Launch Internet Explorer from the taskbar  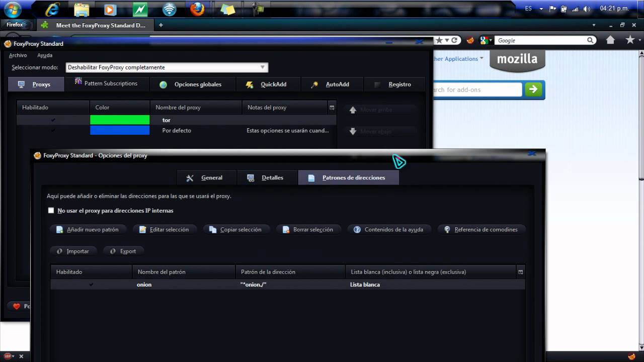point(52,9)
